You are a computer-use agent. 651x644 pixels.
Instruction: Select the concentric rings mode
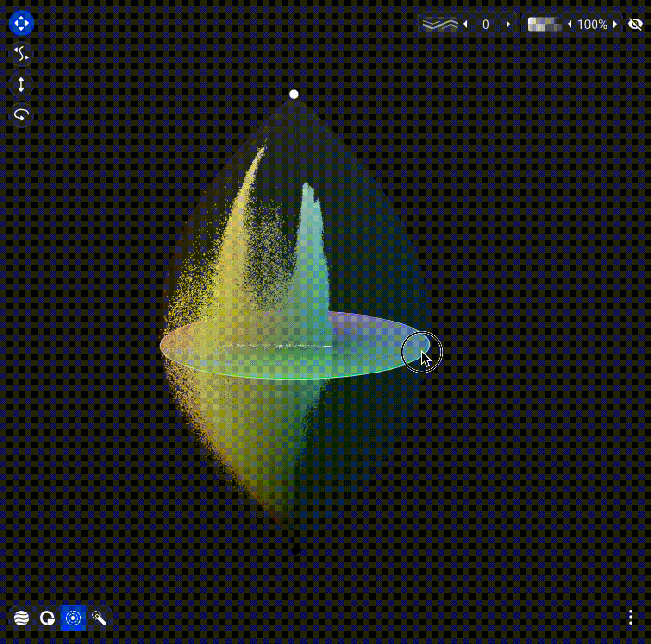pos(73,618)
